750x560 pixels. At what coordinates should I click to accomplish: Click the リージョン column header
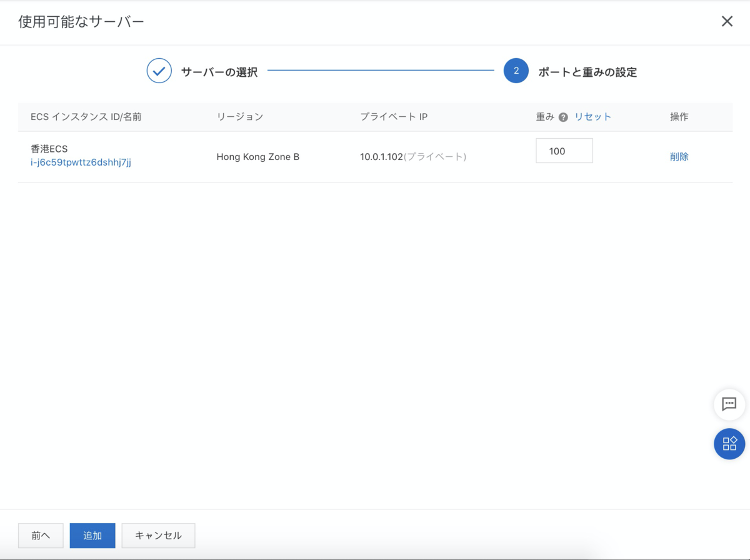(x=240, y=117)
